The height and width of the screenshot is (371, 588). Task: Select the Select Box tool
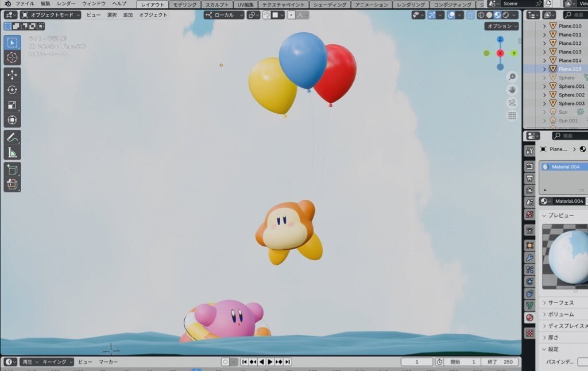coord(12,42)
